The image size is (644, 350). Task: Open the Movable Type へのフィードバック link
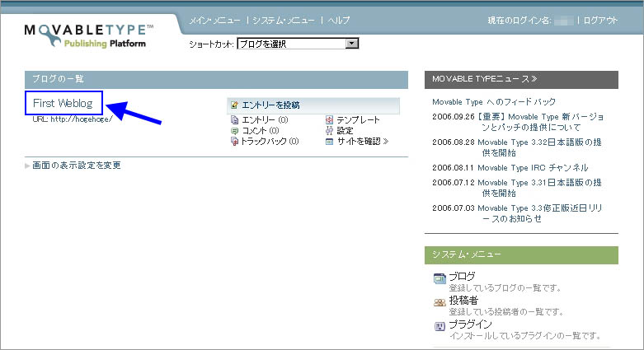[x=494, y=102]
